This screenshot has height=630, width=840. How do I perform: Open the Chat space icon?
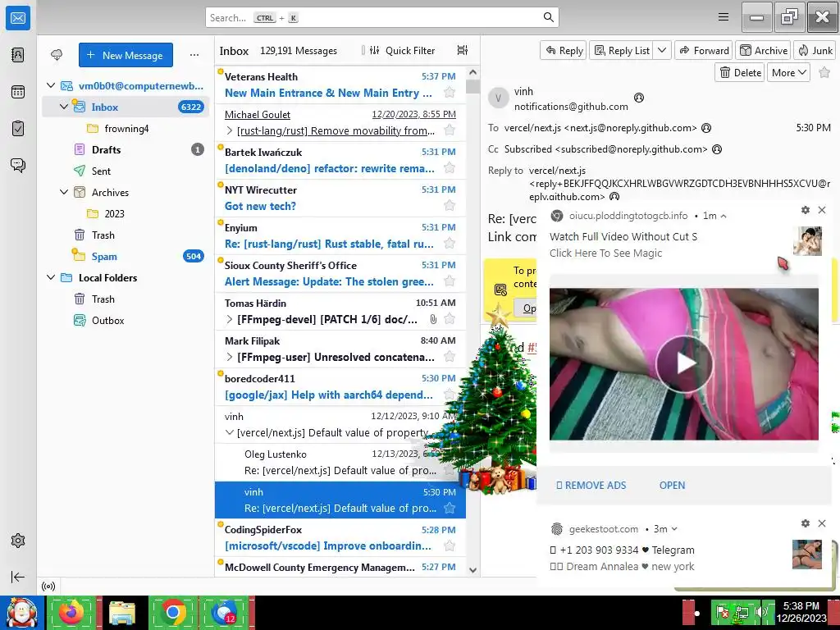pyautogui.click(x=18, y=165)
